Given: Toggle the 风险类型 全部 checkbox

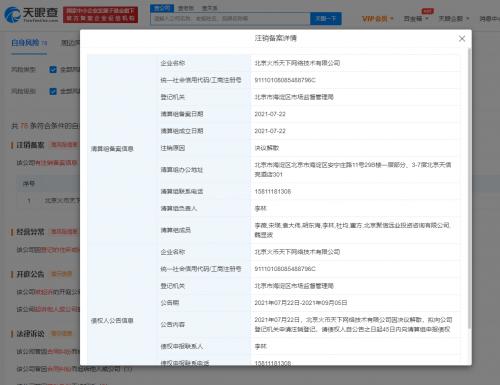Looking at the screenshot, I should tap(53, 69).
